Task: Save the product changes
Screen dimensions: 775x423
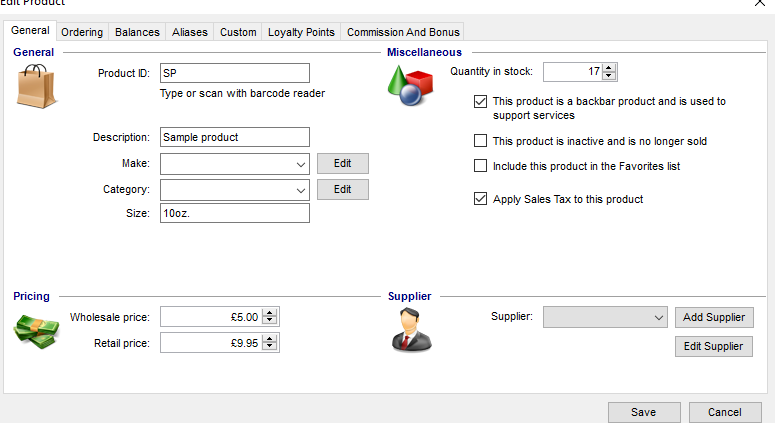Action: coord(644,412)
